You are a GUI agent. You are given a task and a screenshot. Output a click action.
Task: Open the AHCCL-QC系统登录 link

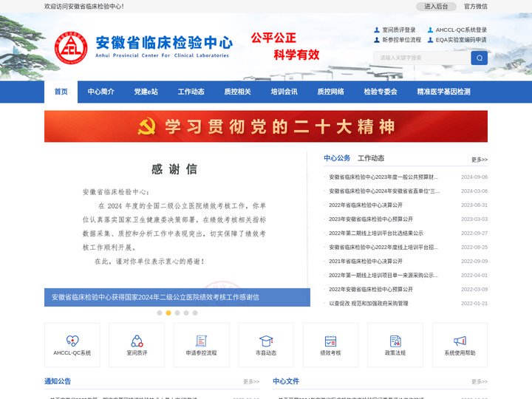click(x=461, y=30)
